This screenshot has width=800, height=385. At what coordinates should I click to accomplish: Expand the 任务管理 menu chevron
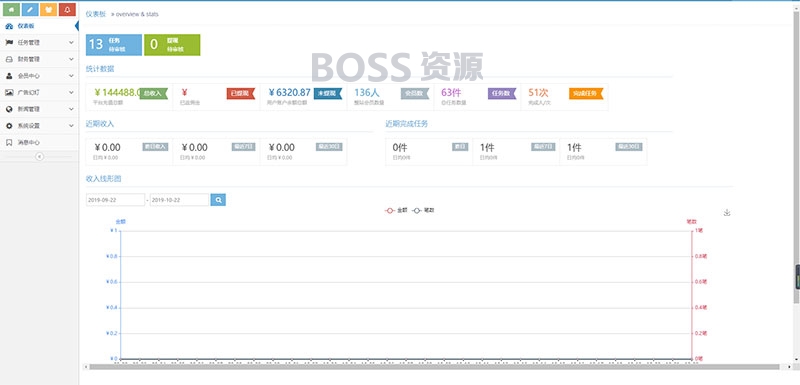pyautogui.click(x=71, y=43)
